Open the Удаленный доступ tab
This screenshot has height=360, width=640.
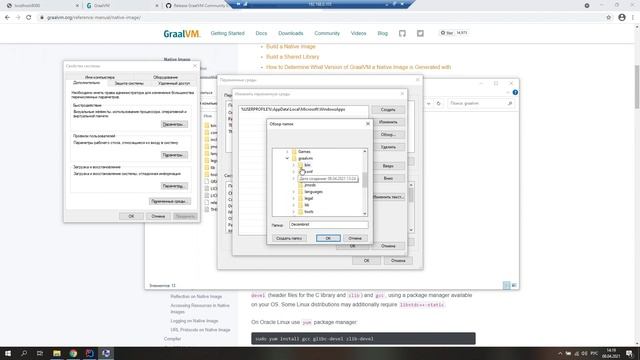pyautogui.click(x=174, y=83)
